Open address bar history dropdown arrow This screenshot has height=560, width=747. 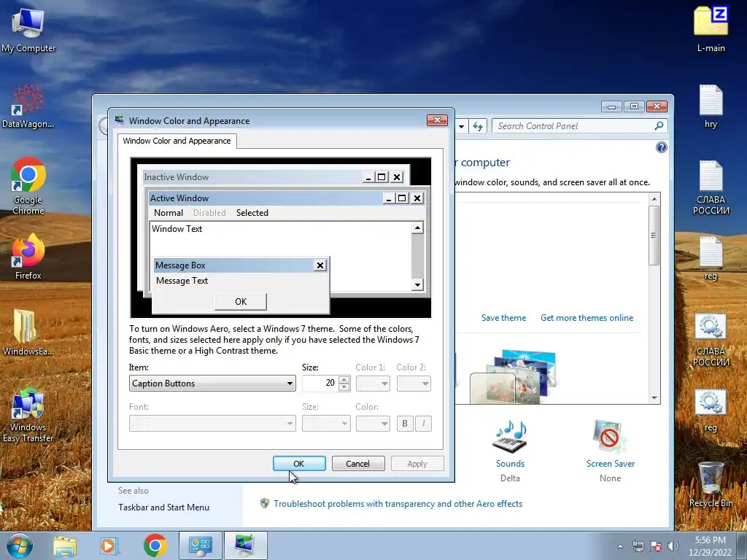click(461, 126)
